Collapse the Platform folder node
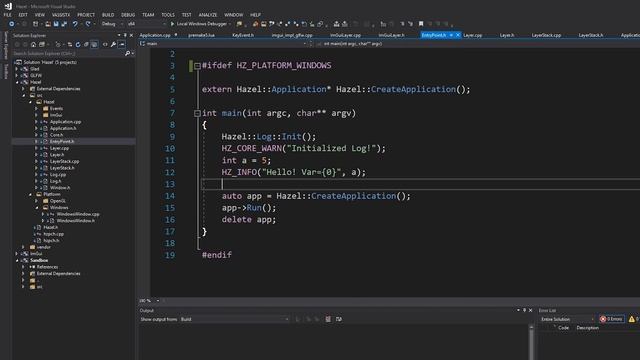 click(31, 194)
